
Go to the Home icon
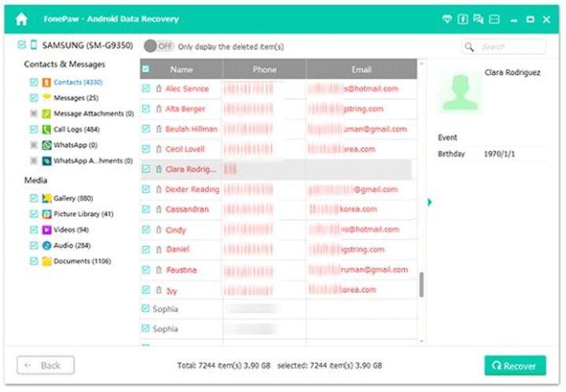point(22,19)
